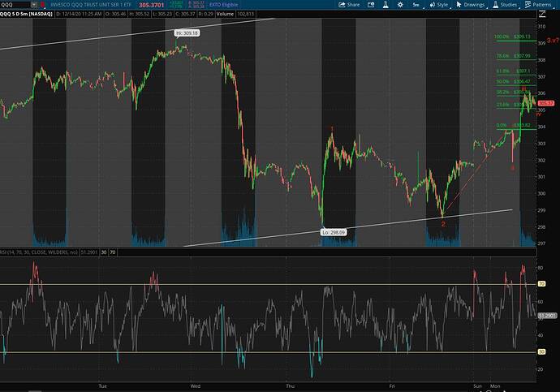This screenshot has height=392, width=560.
Task: Click the Patterns chart icon
Action: 528,5
